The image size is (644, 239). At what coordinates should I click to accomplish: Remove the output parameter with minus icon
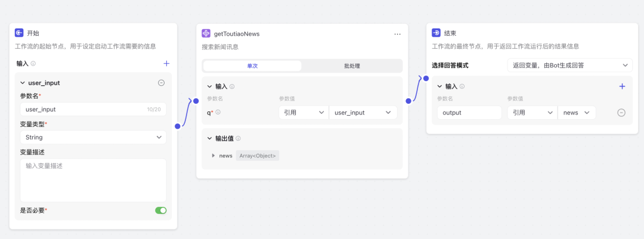(621, 113)
